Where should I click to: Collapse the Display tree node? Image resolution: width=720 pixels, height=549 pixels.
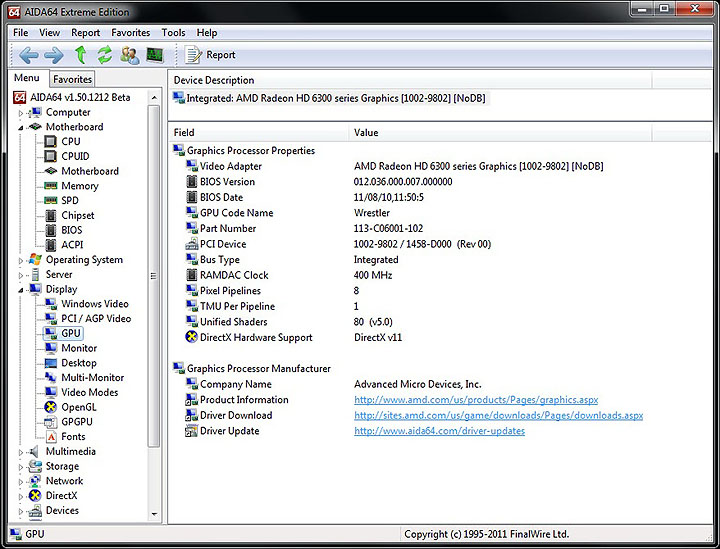(20, 290)
